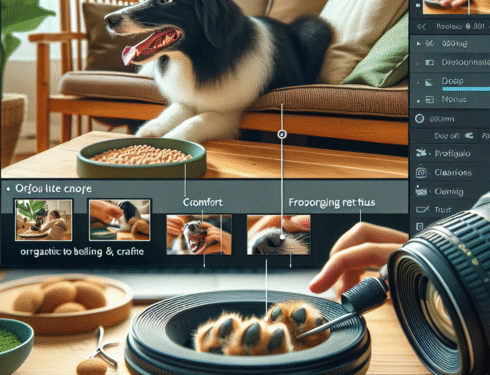Click the Disfoonnaid split-panel icon

coord(429,62)
